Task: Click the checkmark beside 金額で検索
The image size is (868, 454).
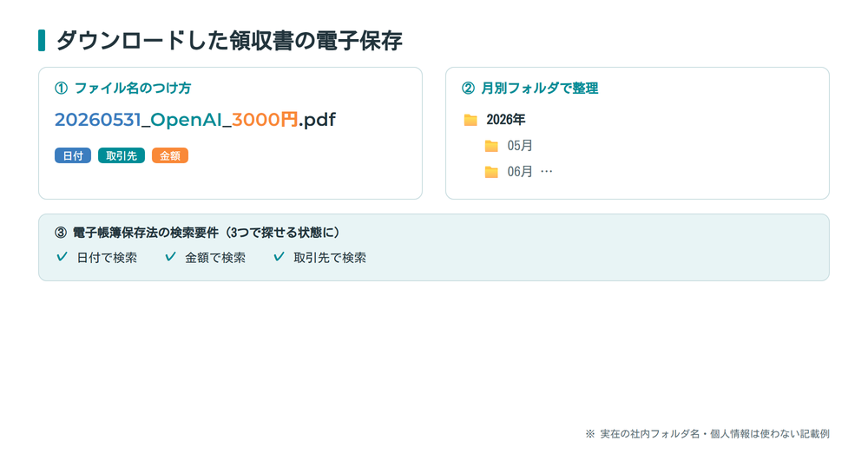Action: click(x=170, y=257)
